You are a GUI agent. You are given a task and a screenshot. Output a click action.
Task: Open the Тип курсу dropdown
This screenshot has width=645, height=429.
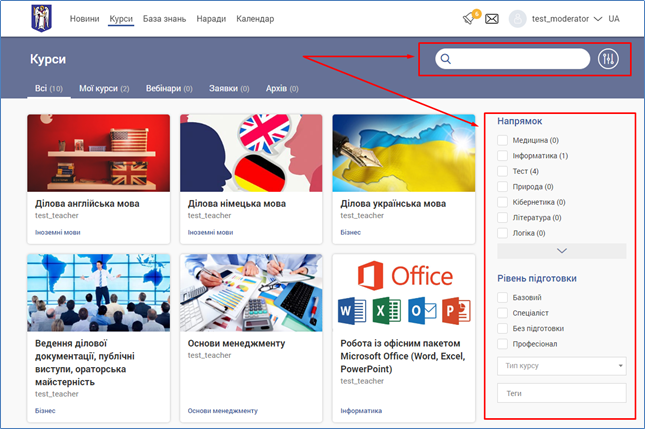pyautogui.click(x=561, y=367)
